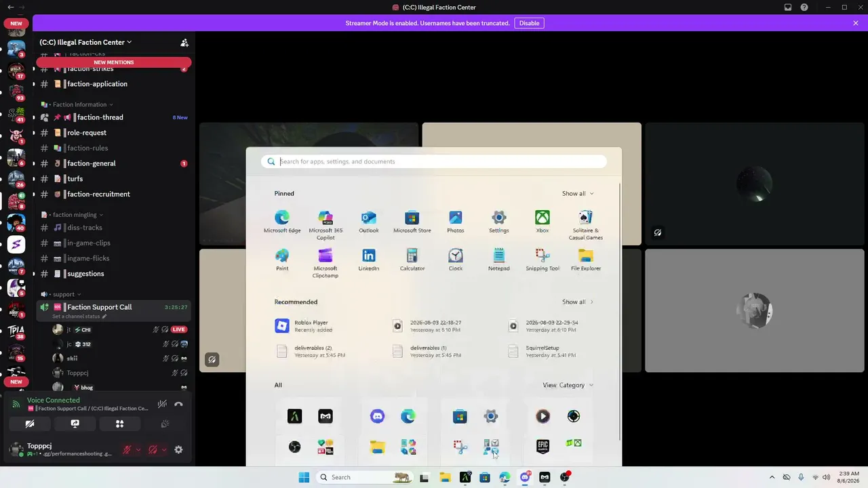
Task: Open the invite people icon
Action: click(184, 42)
